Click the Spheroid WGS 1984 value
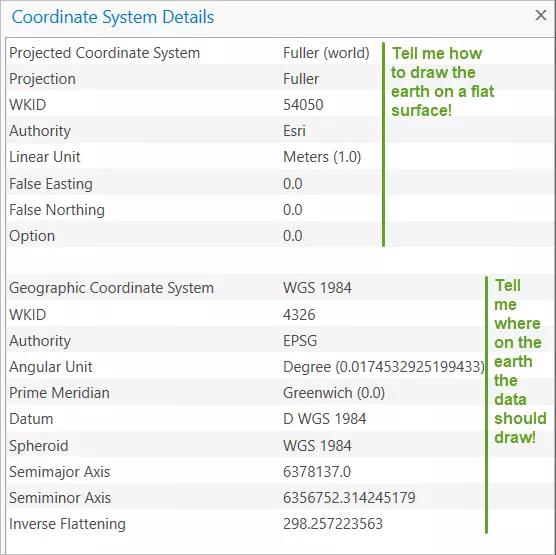The image size is (556, 555). [317, 446]
